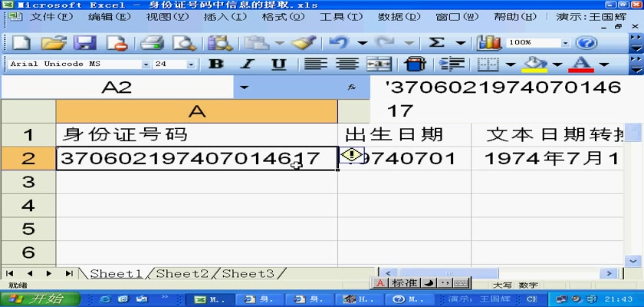Open the font name dropdown
The width and height of the screenshot is (644, 307).
146,64
